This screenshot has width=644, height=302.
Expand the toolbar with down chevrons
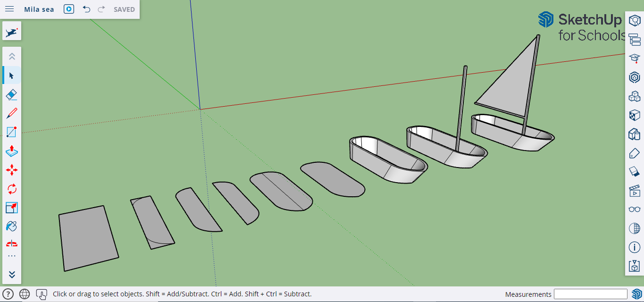click(12, 275)
